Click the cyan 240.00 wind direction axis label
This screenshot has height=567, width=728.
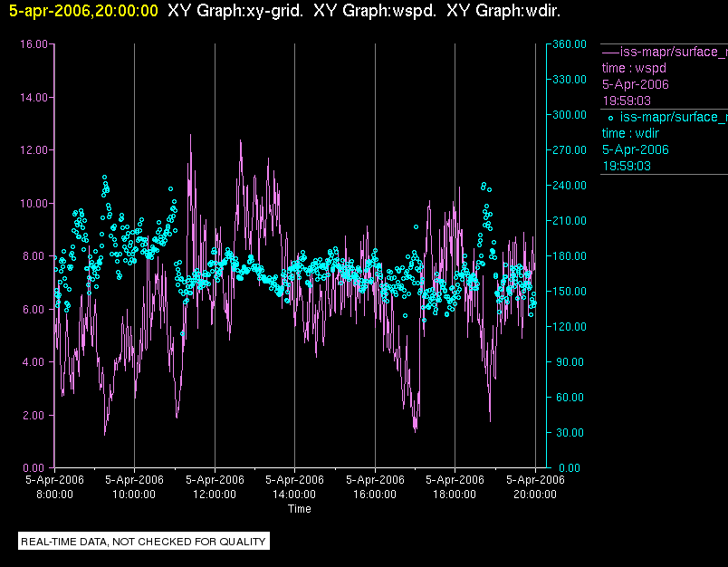click(x=570, y=186)
